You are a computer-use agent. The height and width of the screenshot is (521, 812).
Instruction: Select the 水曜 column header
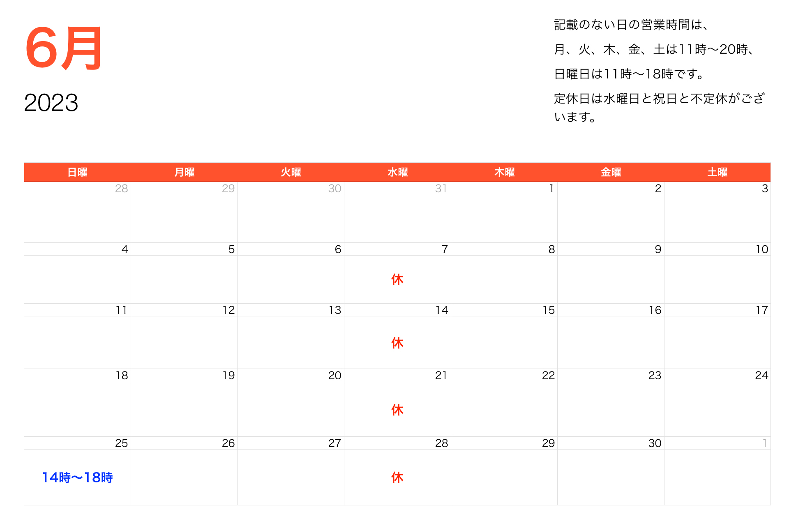(397, 172)
